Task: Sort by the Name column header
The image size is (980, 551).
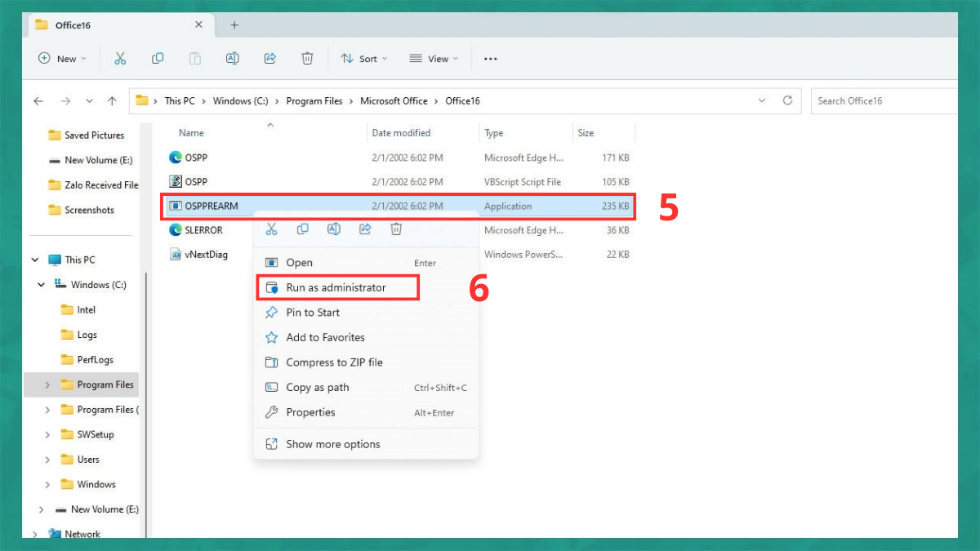Action: pyautogui.click(x=191, y=133)
